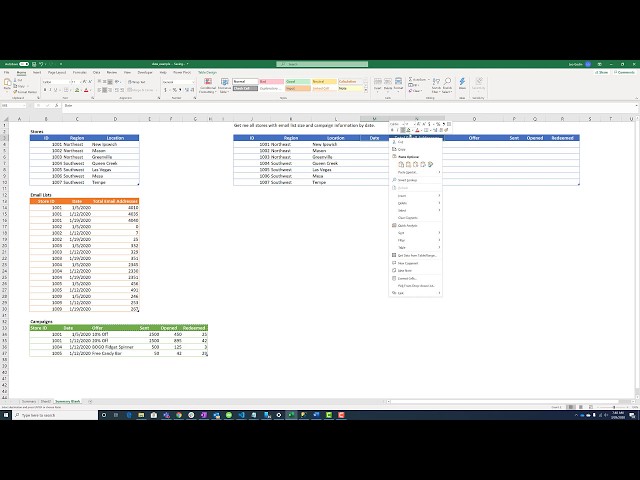This screenshot has height=480, width=640.
Task: Choose Quick Analysis in context menu
Action: (x=416, y=225)
